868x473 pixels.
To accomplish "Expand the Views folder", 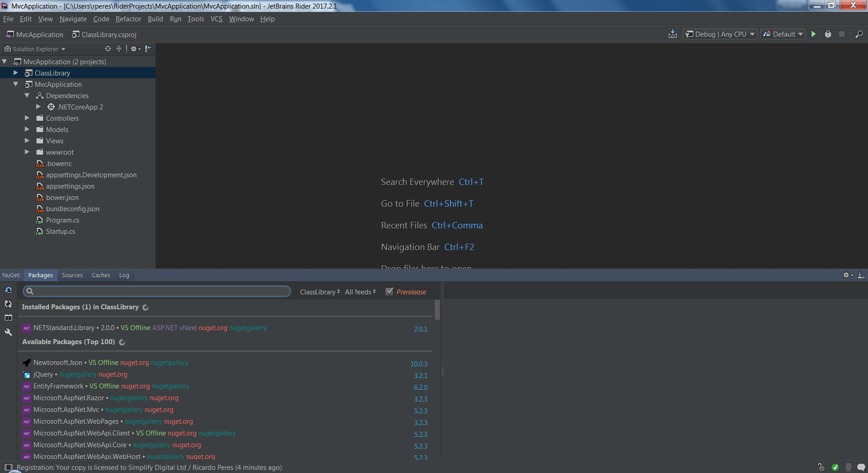I will pyautogui.click(x=27, y=141).
